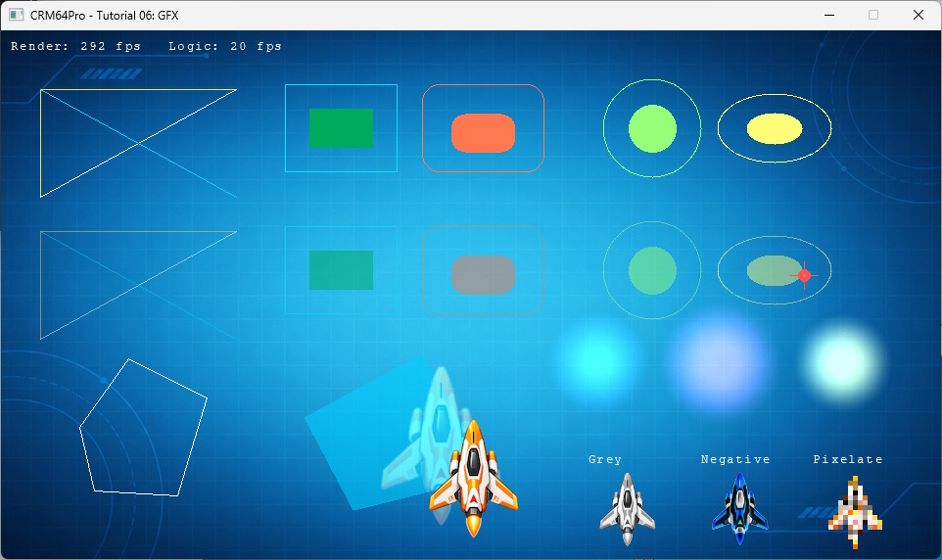Click the Render fps counter text
The image size is (942, 560).
click(75, 46)
